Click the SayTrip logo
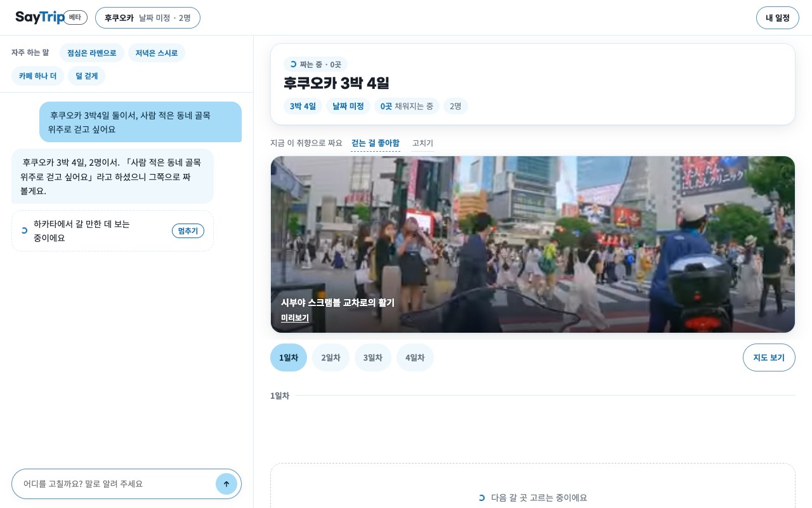The image size is (812, 508). (x=40, y=17)
